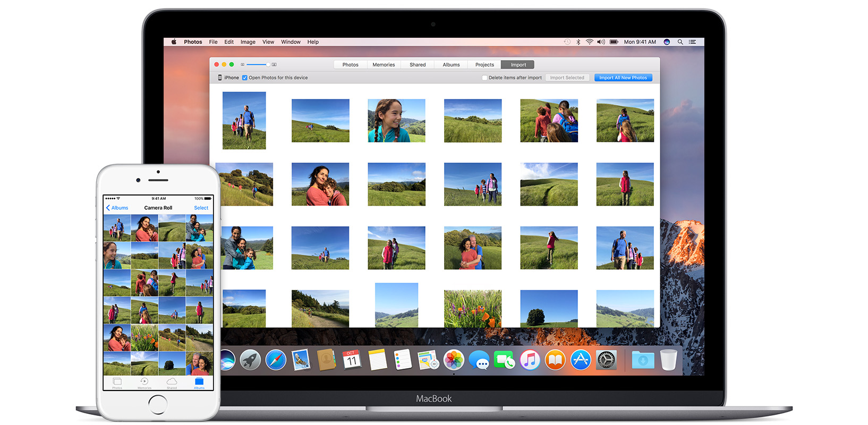Switch to the Memories tab
Image resolution: width=868 pixels, height=425 pixels.
(384, 65)
